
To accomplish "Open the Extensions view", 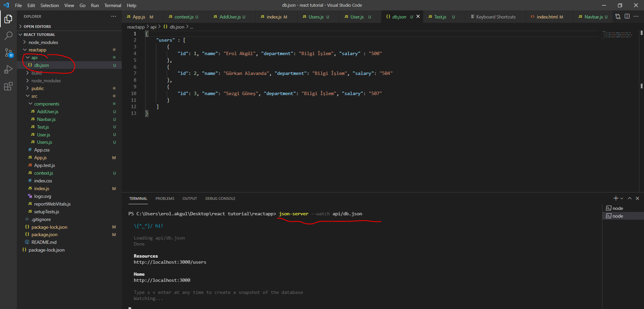I will pos(8,86).
